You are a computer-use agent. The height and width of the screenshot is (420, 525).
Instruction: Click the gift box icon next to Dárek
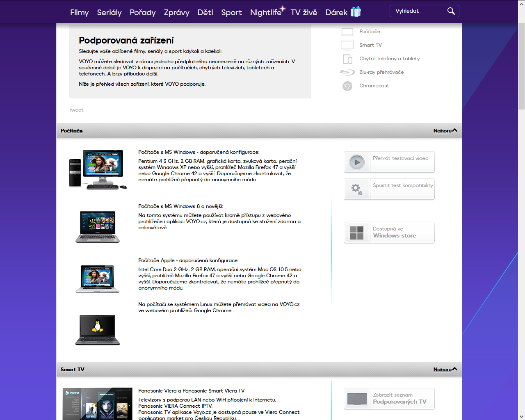(x=356, y=12)
